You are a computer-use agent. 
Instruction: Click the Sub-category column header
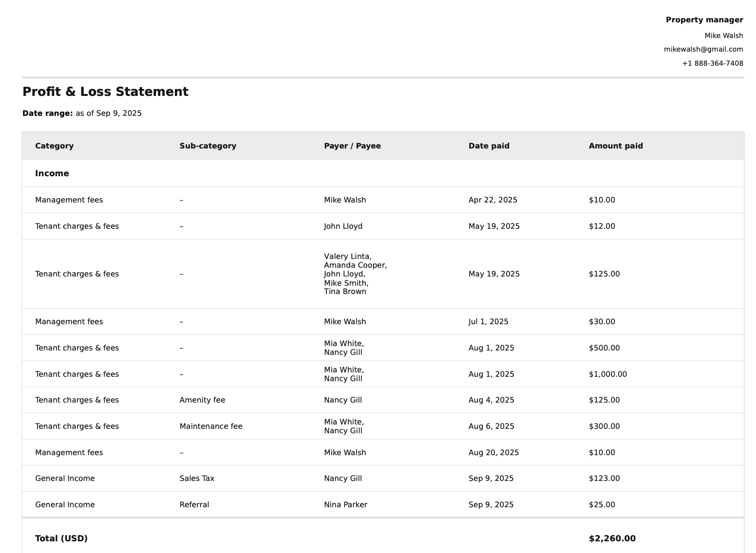pos(208,146)
